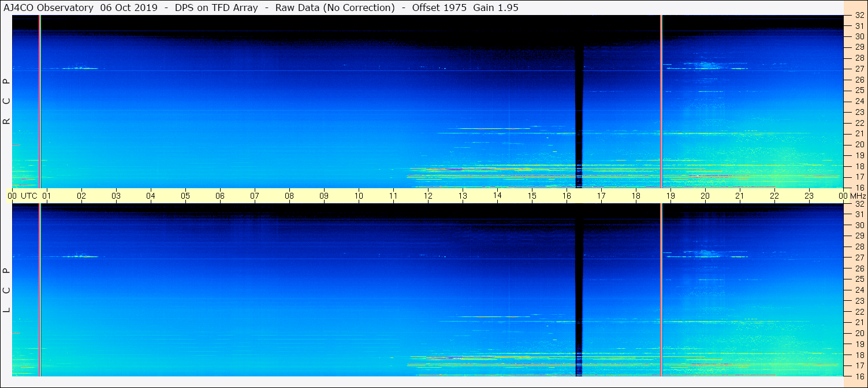Click the 16 hour mark on time axis
This screenshot has height=388, width=868.
(x=567, y=196)
